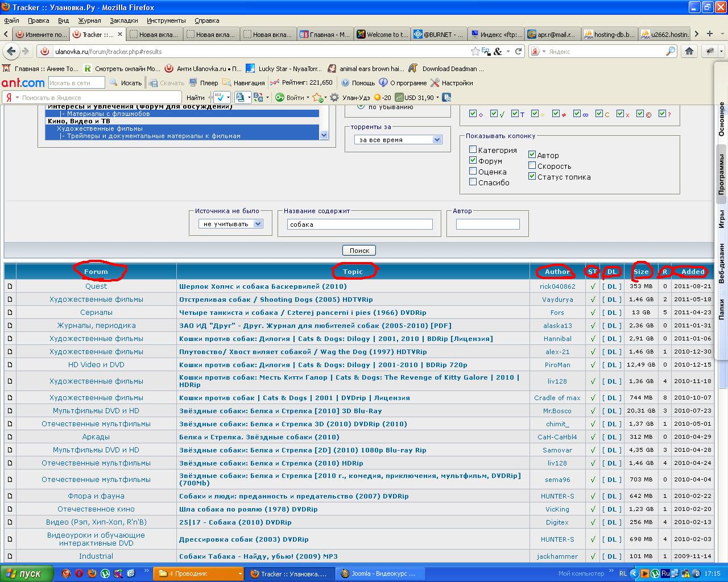728x582 pixels.
Task: Click the 'Название содержит' text field
Action: click(359, 225)
